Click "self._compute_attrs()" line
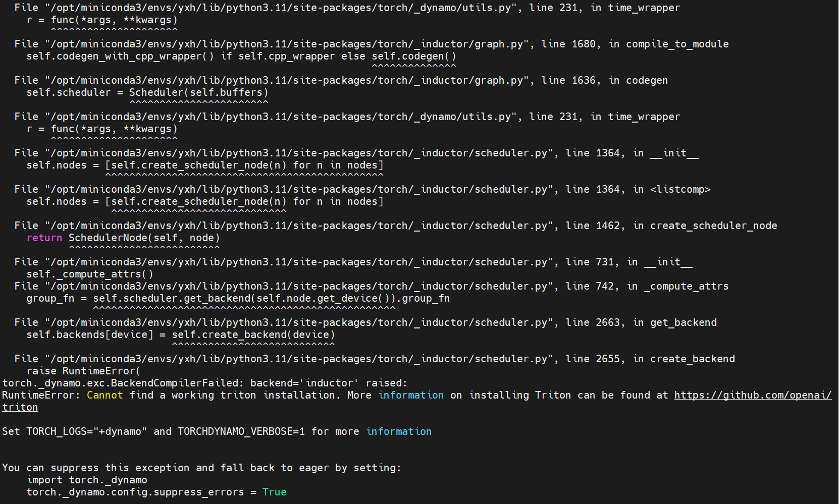 [90, 274]
